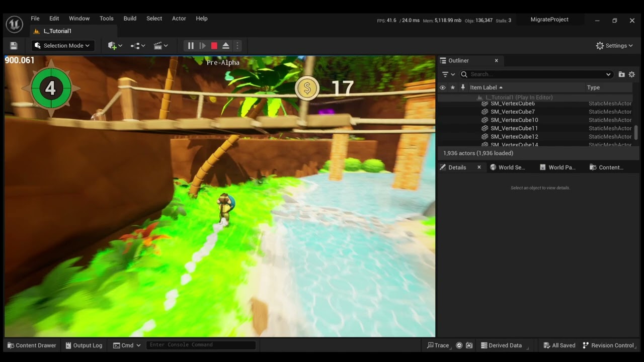644x362 pixels.
Task: Create a new folder in the Outliner
Action: (x=622, y=74)
